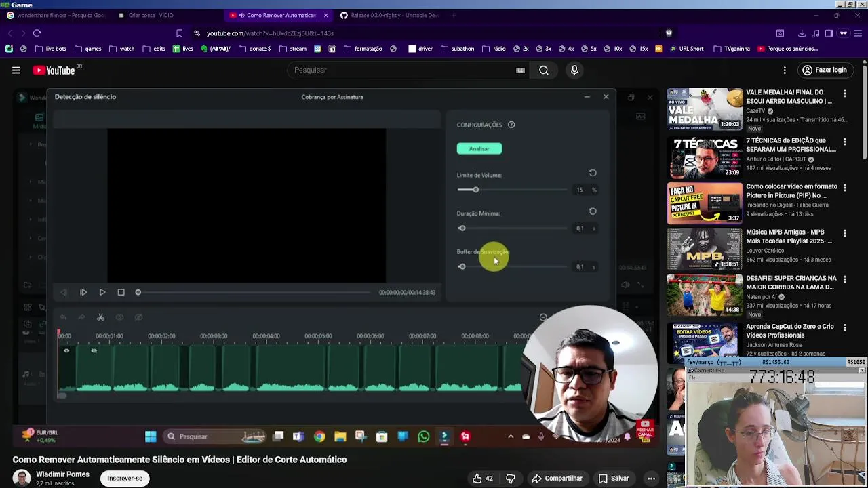Click the eye icon in the timeline toolbar
Viewport: 868px width, 488px height.
119,317
